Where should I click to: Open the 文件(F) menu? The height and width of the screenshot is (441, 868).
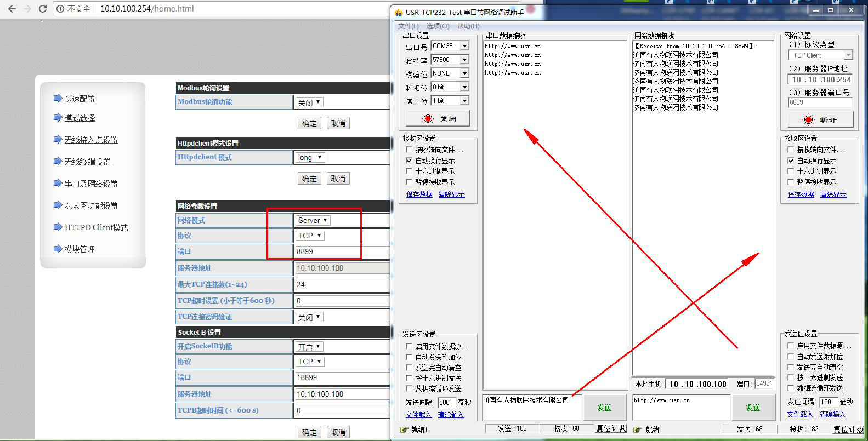point(408,26)
